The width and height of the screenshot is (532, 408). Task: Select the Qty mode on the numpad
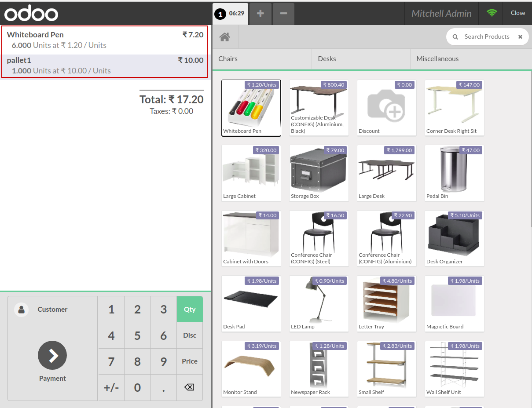coord(190,309)
